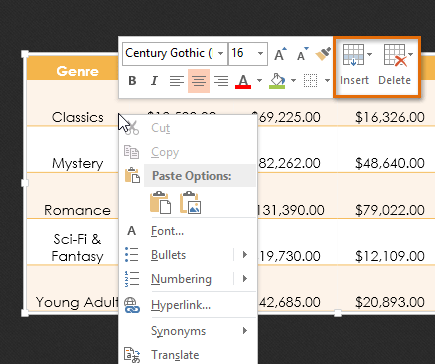Open the Synonyms context menu item
This screenshot has height=364, width=435.
[188, 331]
